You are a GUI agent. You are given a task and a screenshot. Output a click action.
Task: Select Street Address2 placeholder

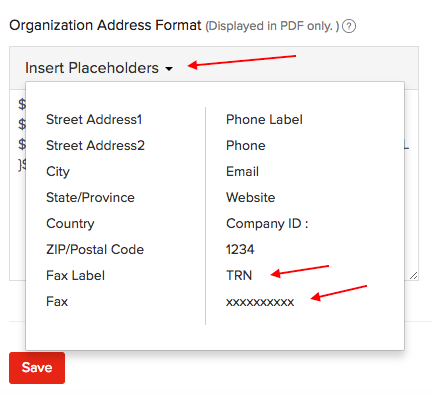95,145
